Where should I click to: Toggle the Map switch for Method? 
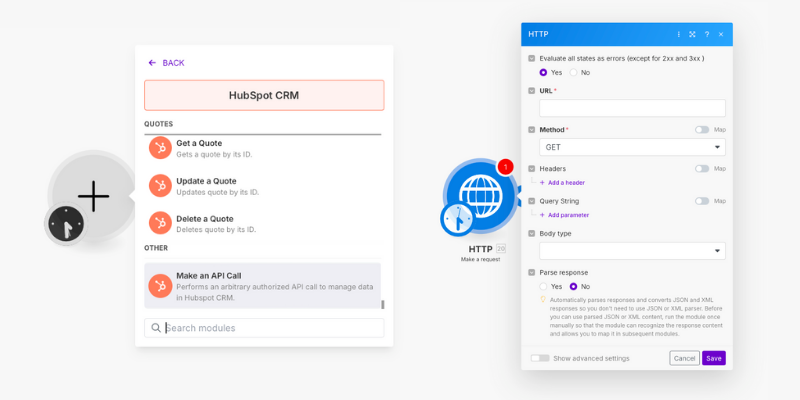tap(702, 130)
